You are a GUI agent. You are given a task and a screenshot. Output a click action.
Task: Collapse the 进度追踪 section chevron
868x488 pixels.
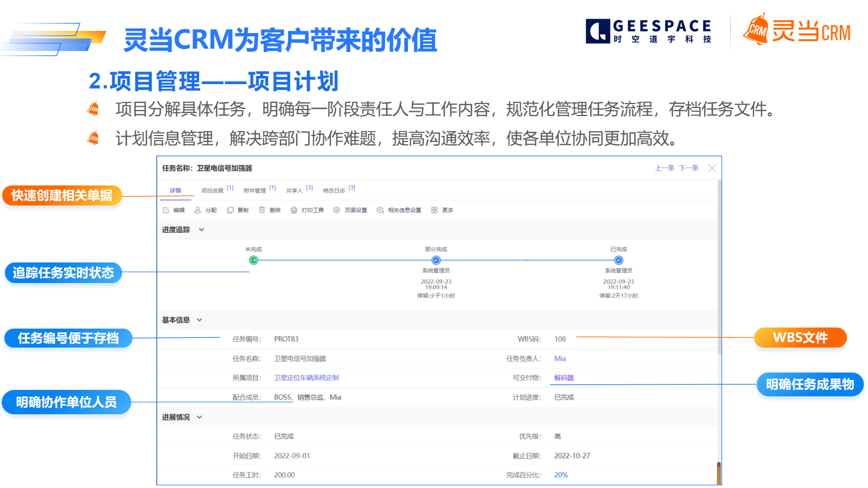[x=202, y=230]
